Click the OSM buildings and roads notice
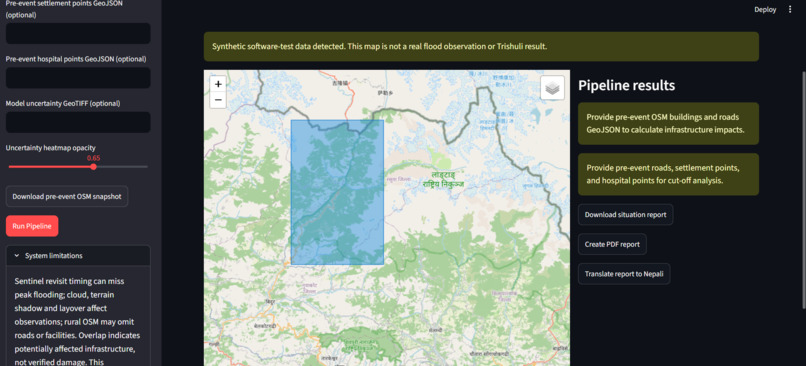Screen dimensions: 806x366 click(x=668, y=123)
